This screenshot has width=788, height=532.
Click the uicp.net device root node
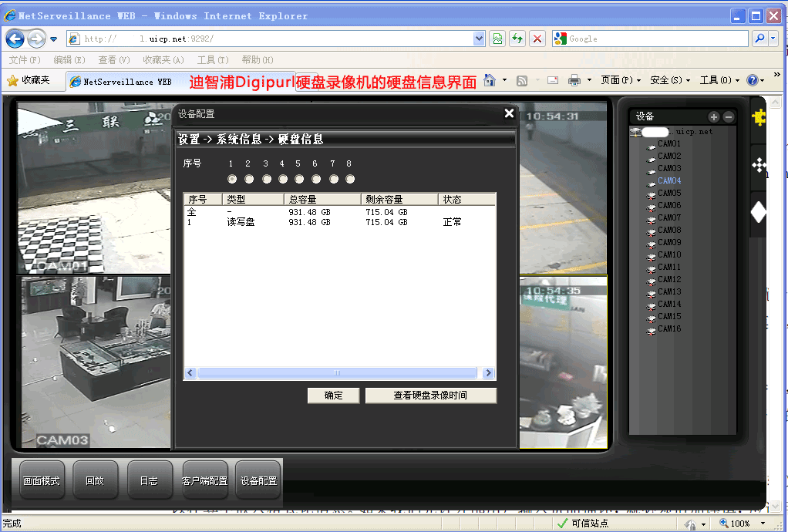(x=671, y=132)
